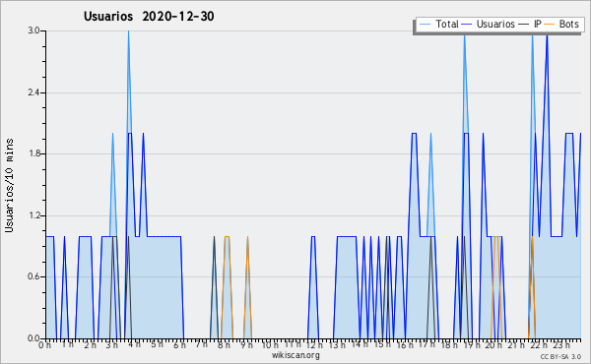Click the light blue Total legend line
The width and height of the screenshot is (591, 364).
pos(425,25)
